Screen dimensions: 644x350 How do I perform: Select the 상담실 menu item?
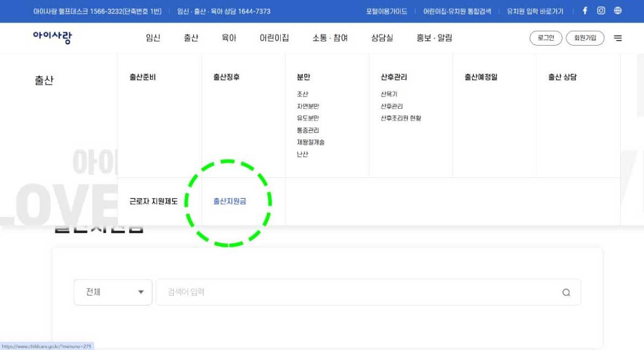(x=382, y=38)
